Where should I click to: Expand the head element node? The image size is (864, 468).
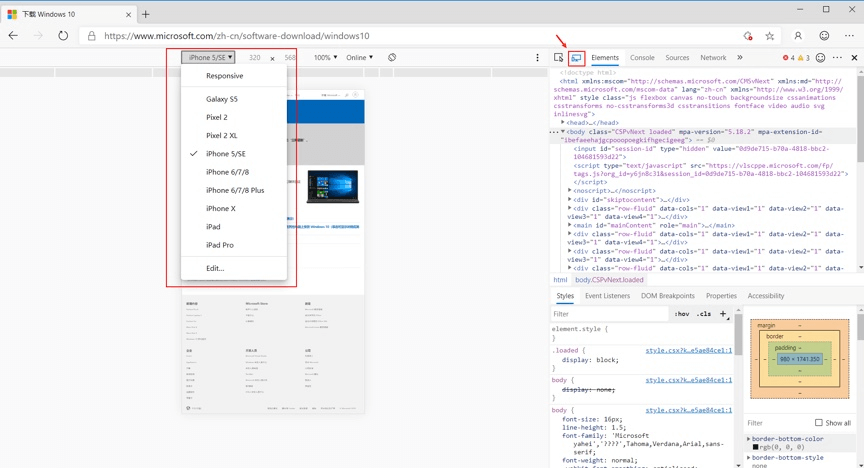click(x=563, y=123)
